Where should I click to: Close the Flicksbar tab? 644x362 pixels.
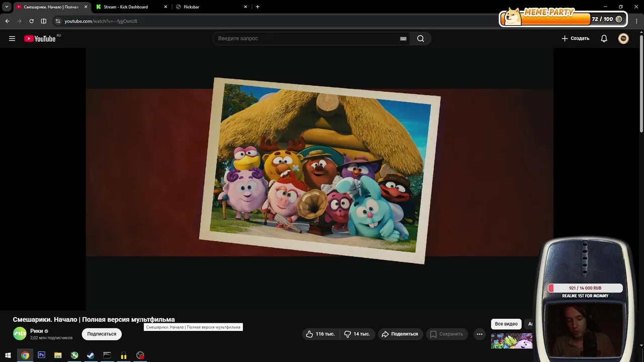click(246, 7)
